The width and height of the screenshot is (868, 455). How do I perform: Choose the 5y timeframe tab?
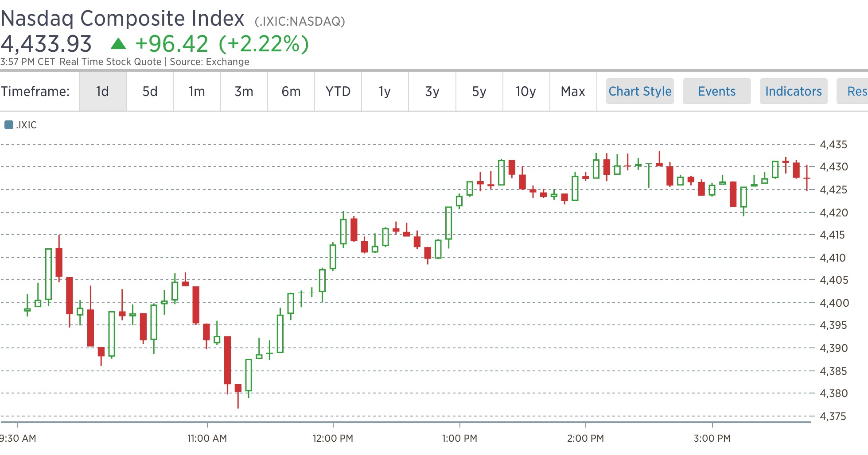[x=479, y=91]
